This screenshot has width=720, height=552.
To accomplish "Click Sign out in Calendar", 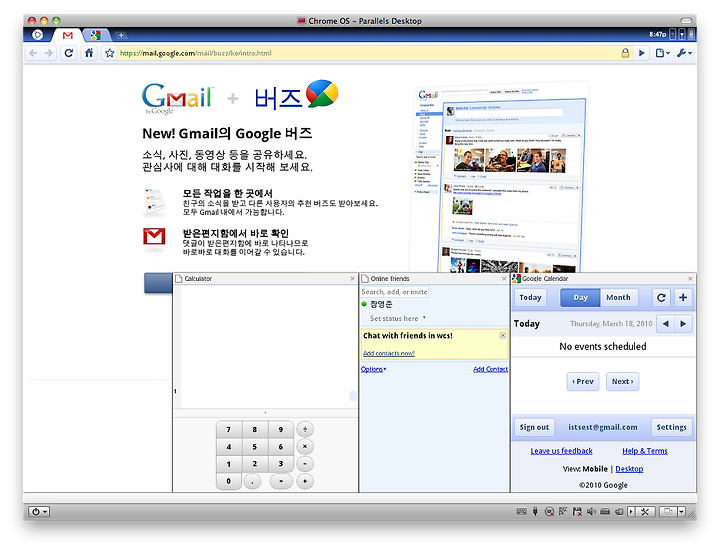I will 534,427.
